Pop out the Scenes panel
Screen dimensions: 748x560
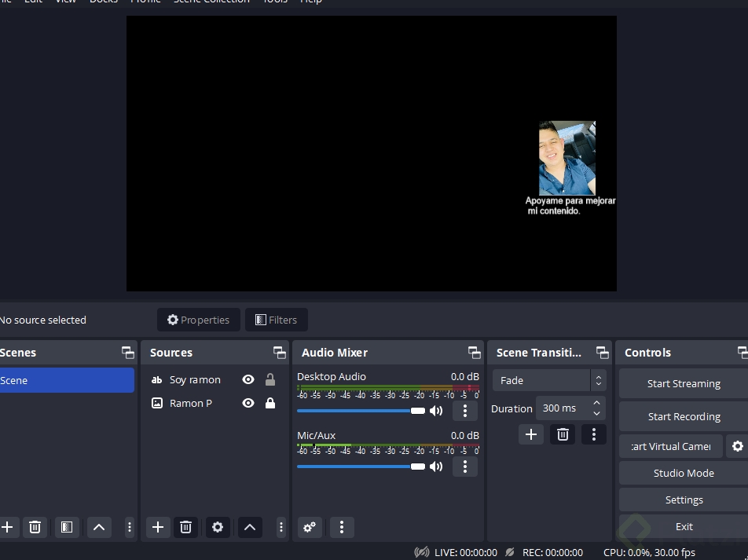tap(127, 352)
